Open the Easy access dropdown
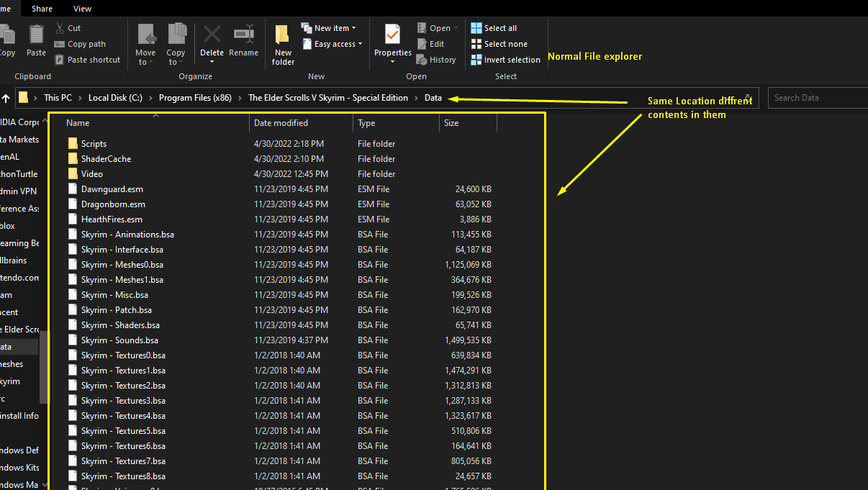 [x=332, y=44]
